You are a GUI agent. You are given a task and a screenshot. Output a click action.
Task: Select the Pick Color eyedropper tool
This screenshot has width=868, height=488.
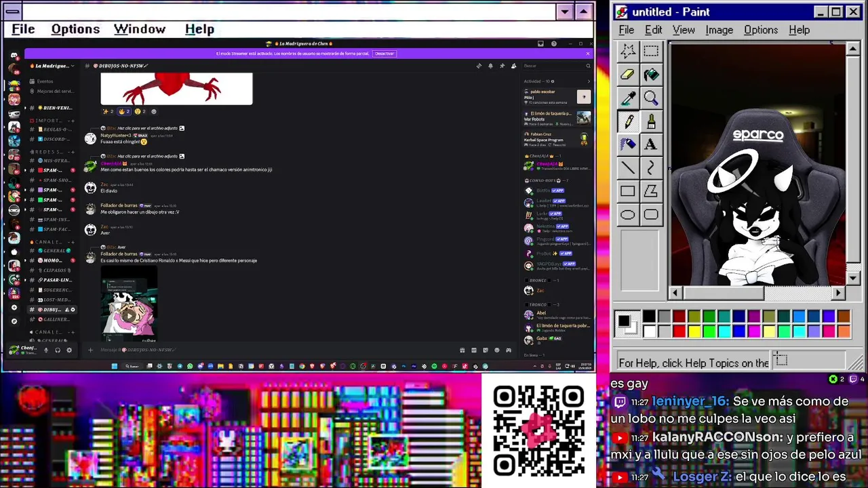[628, 98]
